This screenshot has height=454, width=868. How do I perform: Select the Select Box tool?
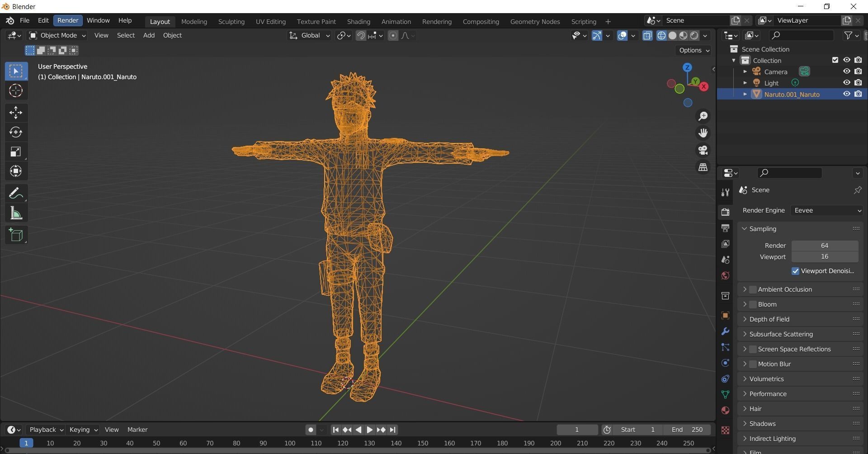click(16, 71)
